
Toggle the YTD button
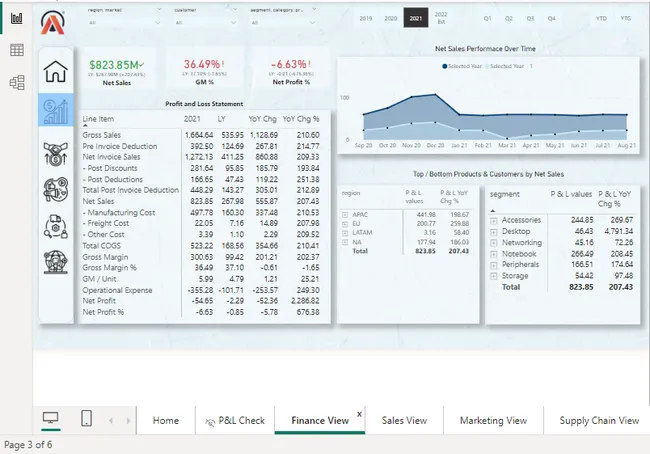pos(601,18)
